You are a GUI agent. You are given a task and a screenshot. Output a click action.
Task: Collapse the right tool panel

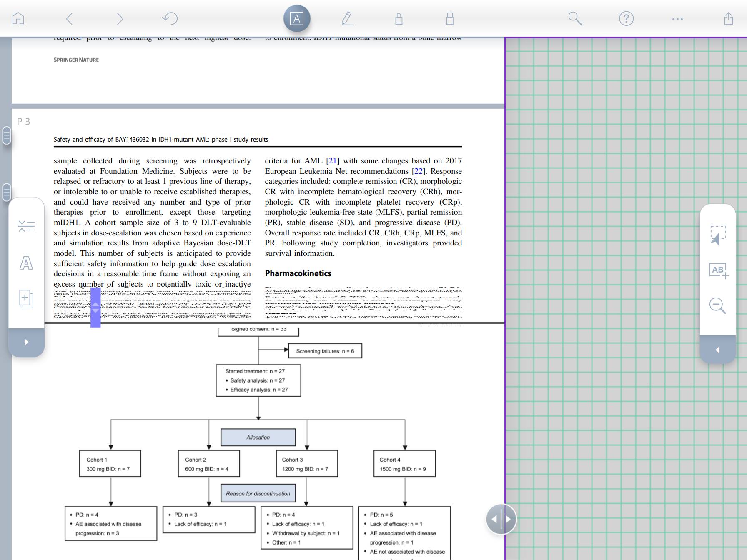717,350
